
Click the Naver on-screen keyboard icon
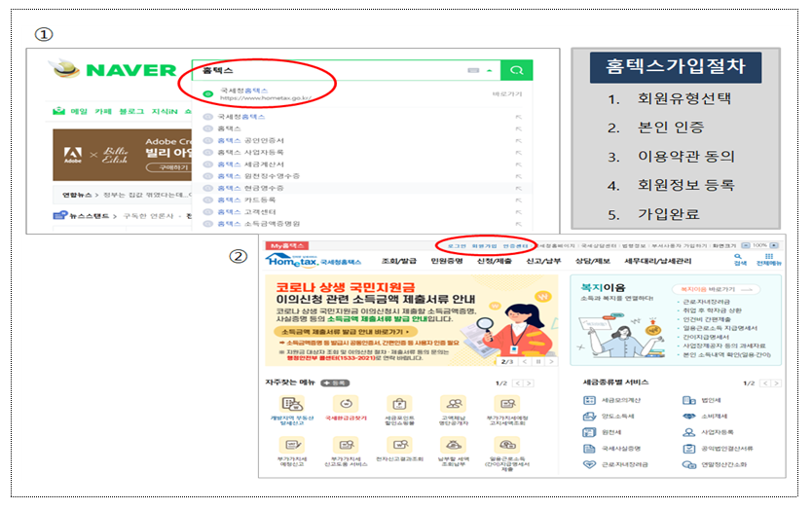pyautogui.click(x=474, y=71)
